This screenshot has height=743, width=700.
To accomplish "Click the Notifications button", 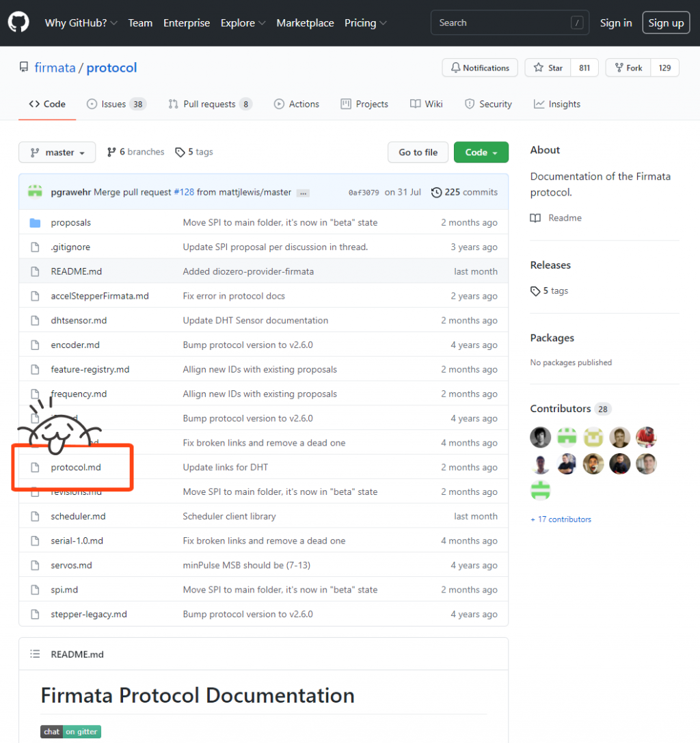I will click(480, 68).
